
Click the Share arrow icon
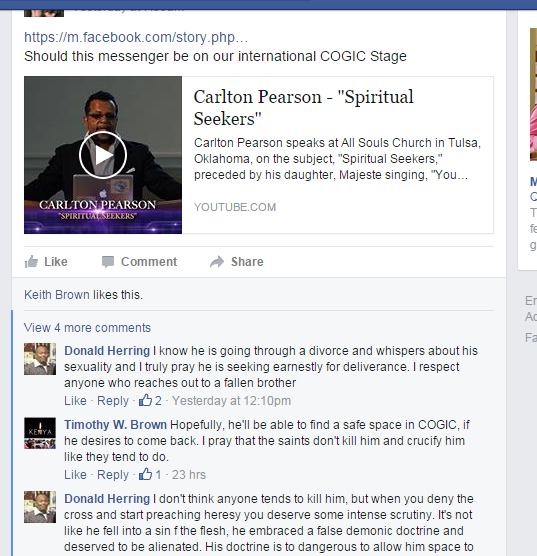point(217,262)
